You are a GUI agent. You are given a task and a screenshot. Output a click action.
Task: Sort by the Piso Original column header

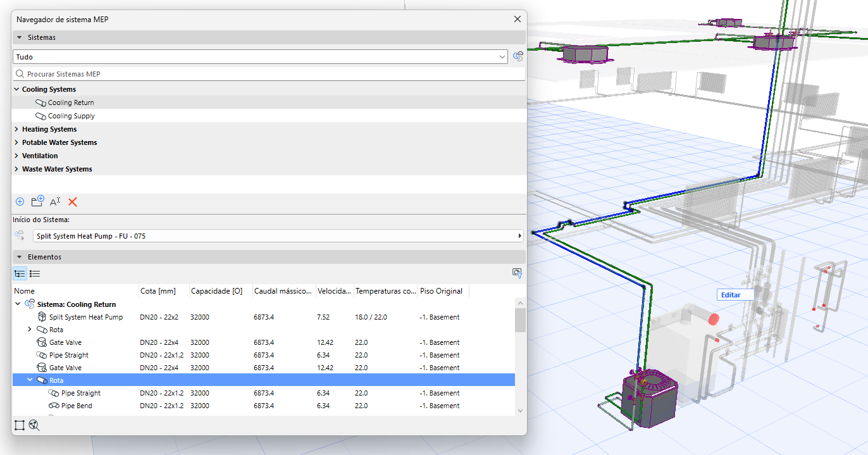point(443,291)
